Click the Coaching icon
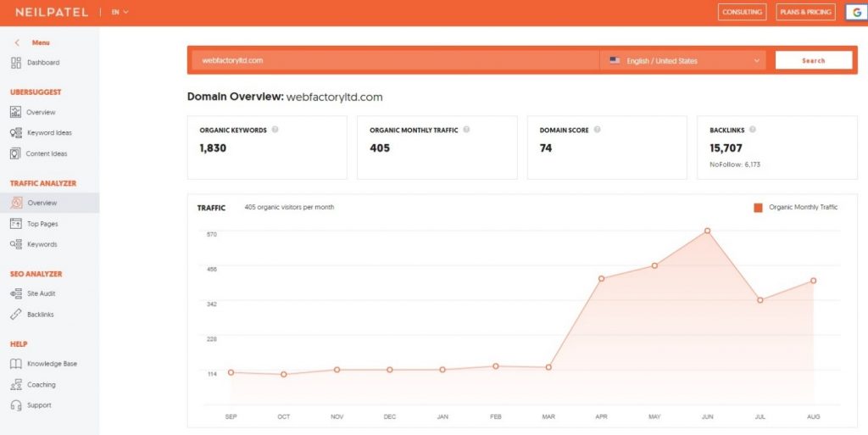Screen dimensions: 868x435 (16, 385)
